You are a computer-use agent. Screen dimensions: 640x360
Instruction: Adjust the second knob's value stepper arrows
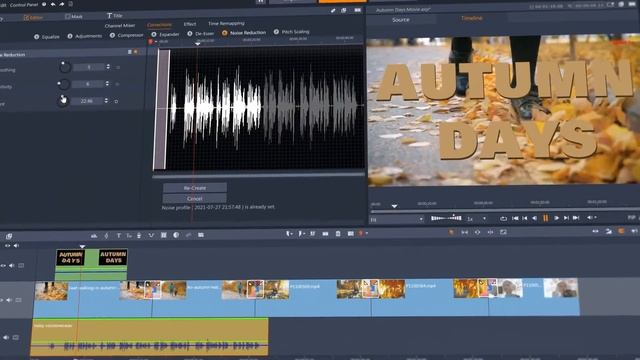point(107,83)
